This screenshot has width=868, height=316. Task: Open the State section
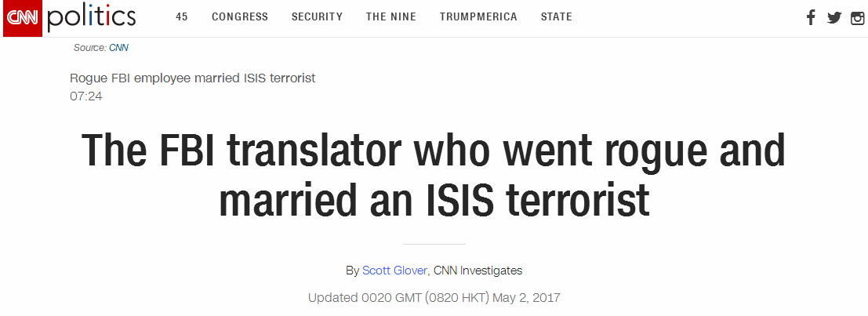[557, 17]
